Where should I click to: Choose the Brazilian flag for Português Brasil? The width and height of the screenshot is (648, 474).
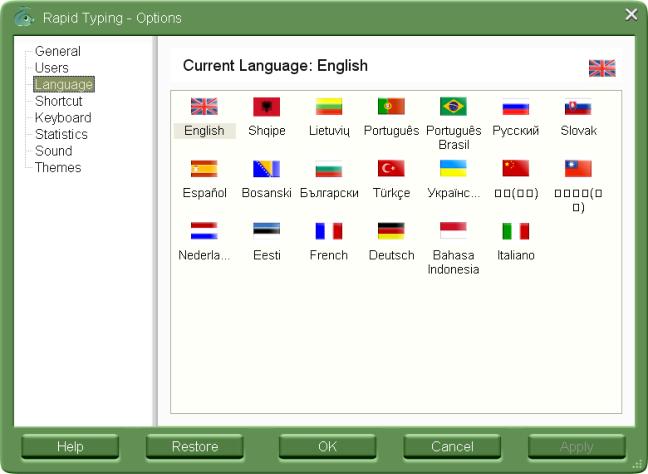pos(453,107)
